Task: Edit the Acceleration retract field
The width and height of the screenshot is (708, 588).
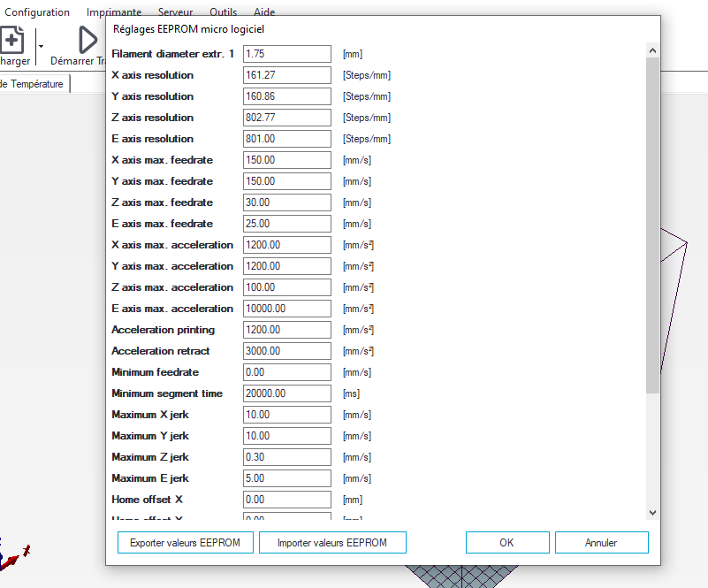Action: 286,351
